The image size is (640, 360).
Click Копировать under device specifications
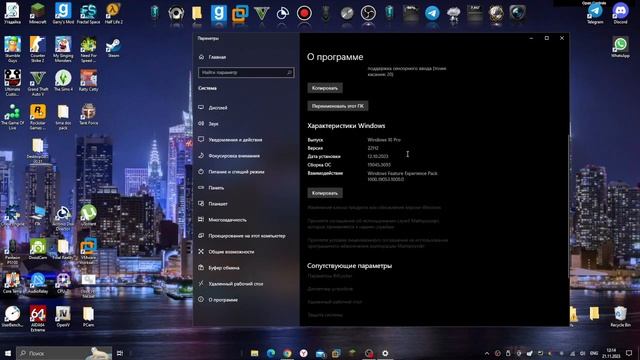click(x=325, y=88)
